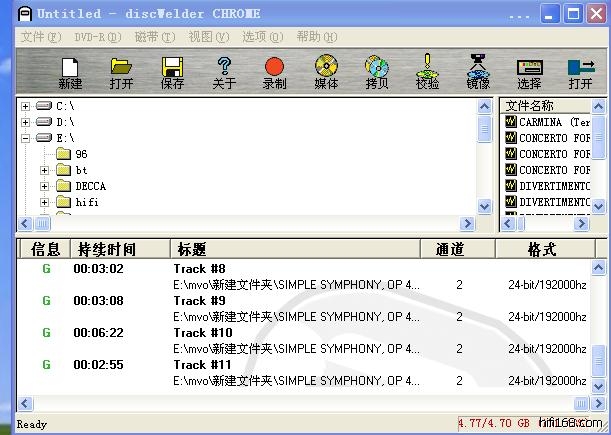
Task: Collapse the E:\ drive tree node
Action: pyautogui.click(x=25, y=138)
